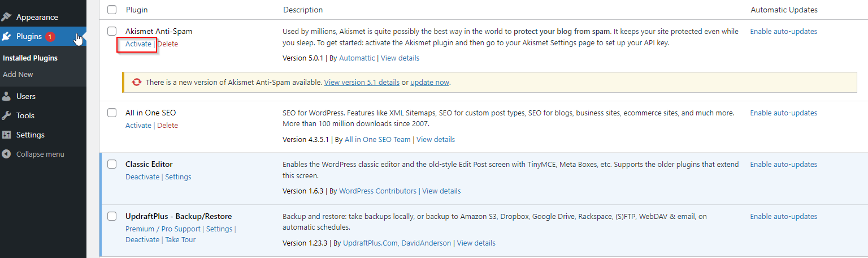Check the Classic Editor checkbox
Screen dimensions: 868x258
click(112, 164)
